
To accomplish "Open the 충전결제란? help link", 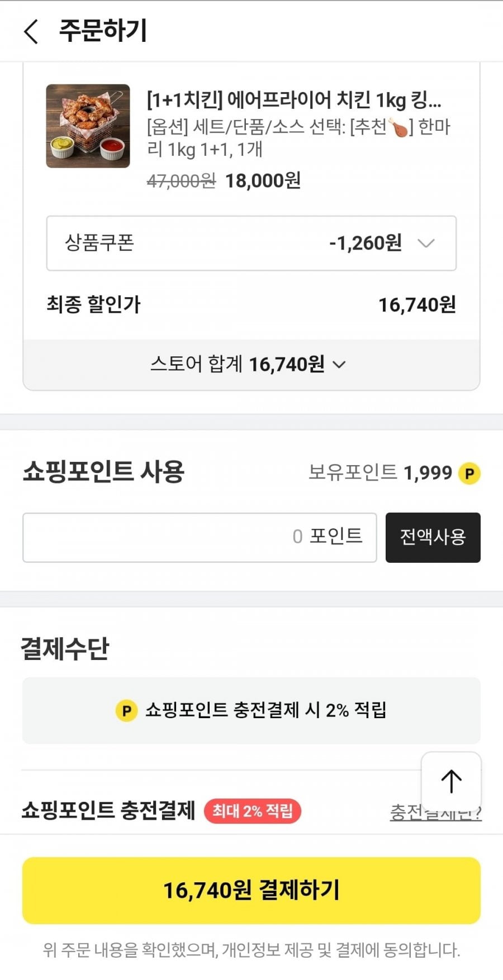I will click(405, 812).
